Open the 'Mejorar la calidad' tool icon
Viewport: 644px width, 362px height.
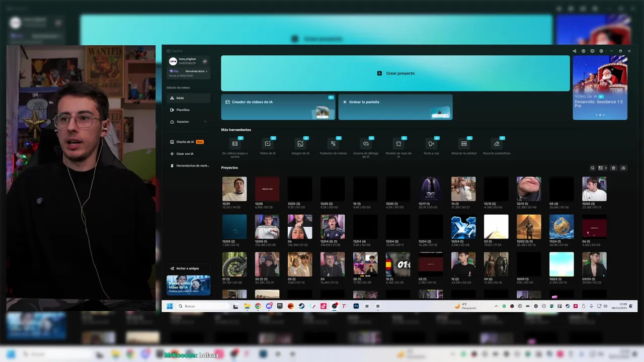(464, 144)
